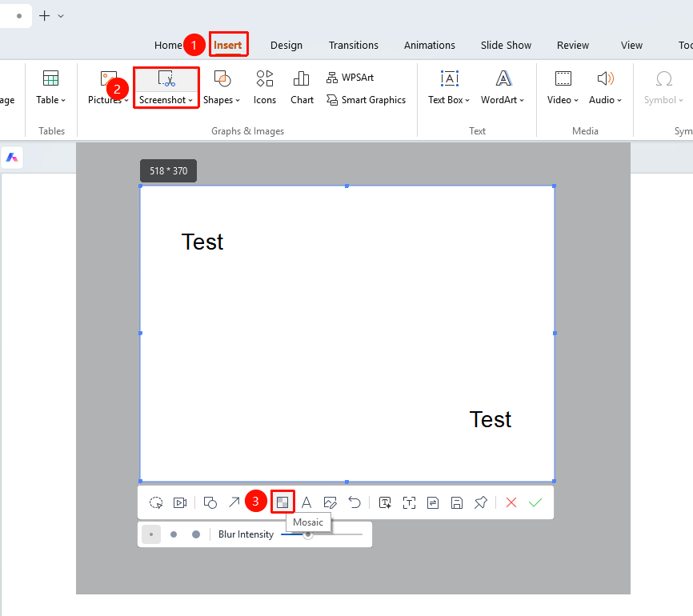Pin the screenshot to the screen

click(480, 502)
